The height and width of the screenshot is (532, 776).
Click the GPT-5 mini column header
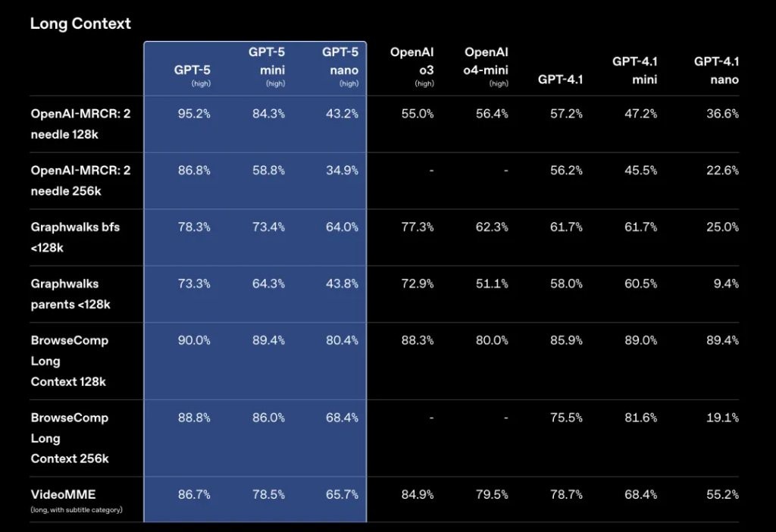266,61
